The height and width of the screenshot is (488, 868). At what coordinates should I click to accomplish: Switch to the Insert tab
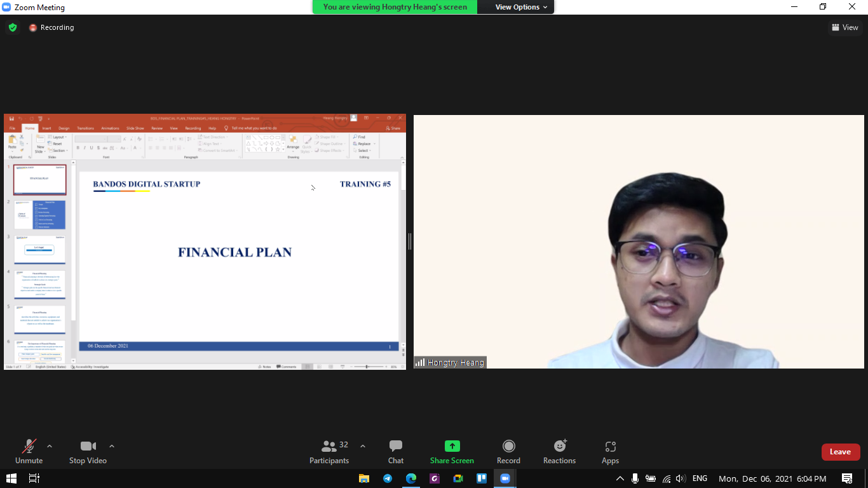pos(46,128)
